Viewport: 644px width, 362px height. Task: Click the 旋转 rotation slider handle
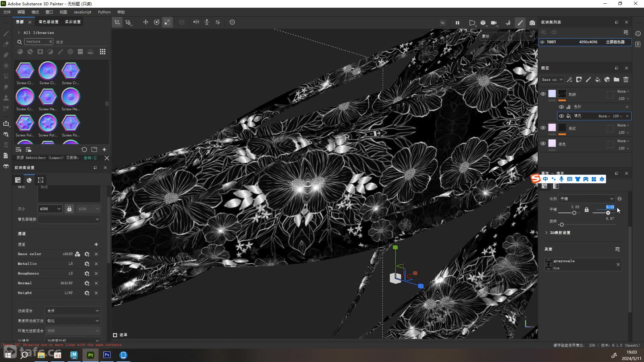(x=562, y=225)
